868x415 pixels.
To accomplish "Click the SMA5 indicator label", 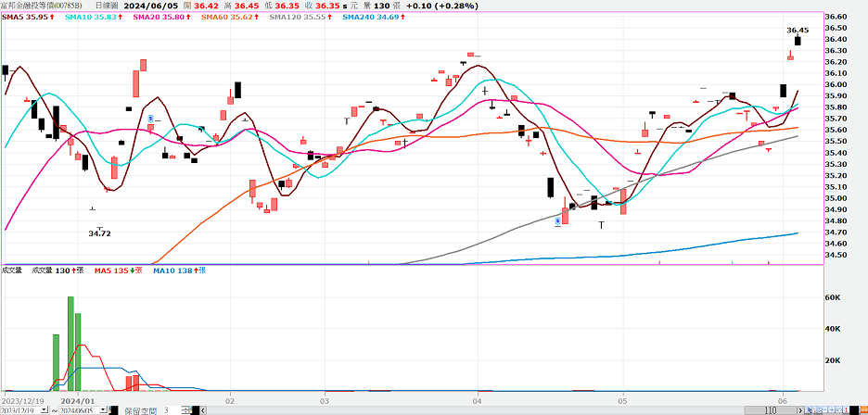I will (24, 17).
